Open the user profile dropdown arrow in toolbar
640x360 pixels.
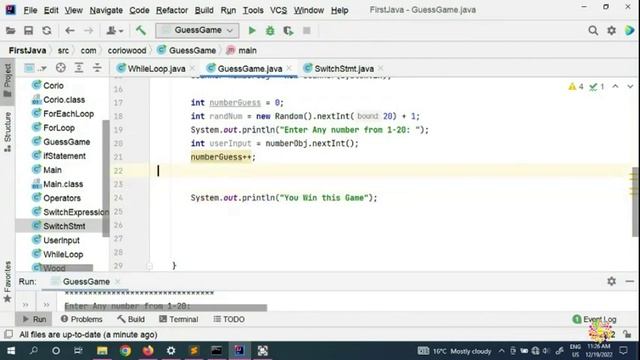pos(114,31)
